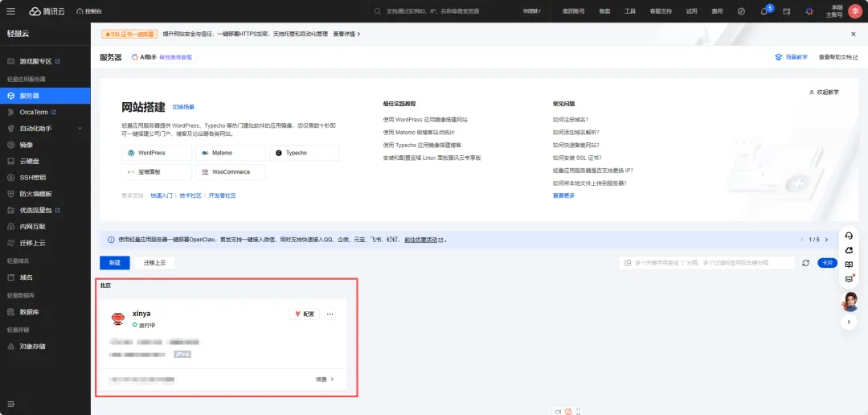Image resolution: width=868 pixels, height=415 pixels.
Task: Open 开发者社区 link
Action: [223, 195]
